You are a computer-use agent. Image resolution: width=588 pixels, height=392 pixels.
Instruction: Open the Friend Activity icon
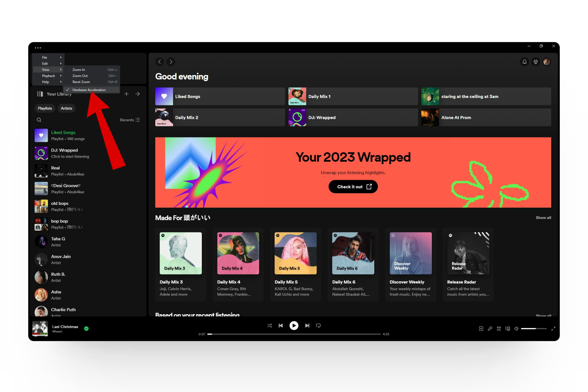(535, 62)
